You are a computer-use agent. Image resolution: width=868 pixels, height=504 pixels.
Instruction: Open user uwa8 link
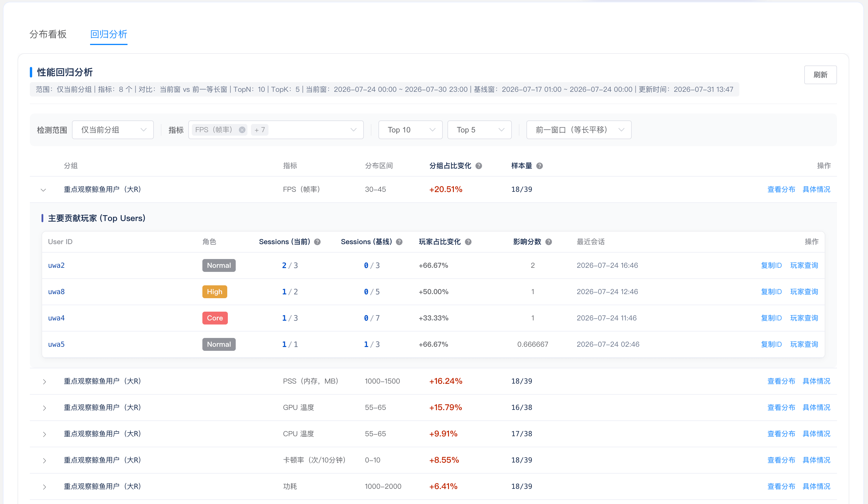(x=56, y=291)
